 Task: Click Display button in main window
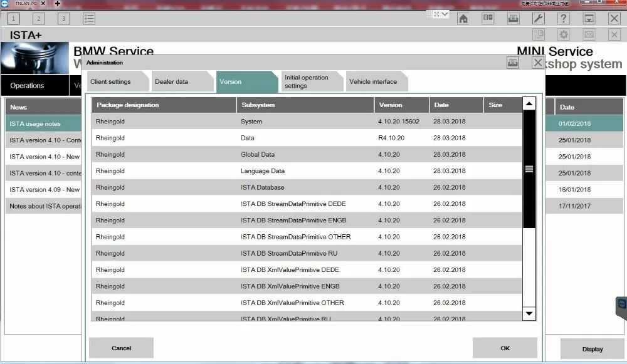click(593, 349)
